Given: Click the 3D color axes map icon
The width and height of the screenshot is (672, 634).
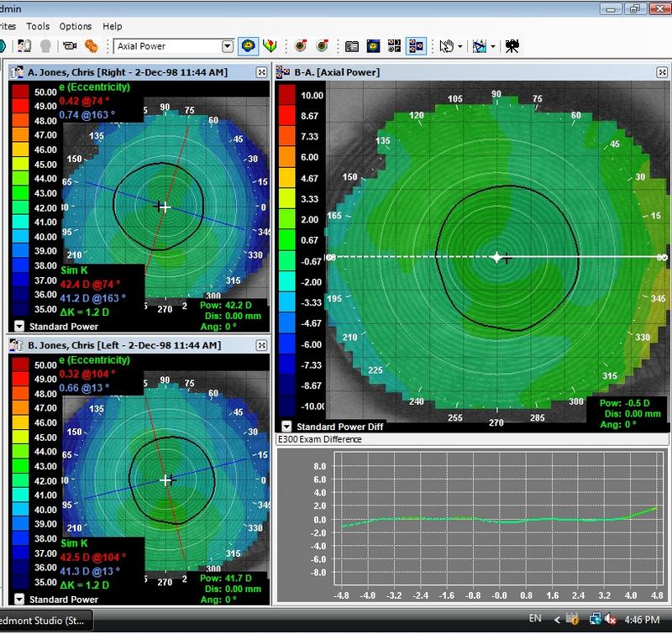Looking at the screenshot, I should (x=270, y=46).
